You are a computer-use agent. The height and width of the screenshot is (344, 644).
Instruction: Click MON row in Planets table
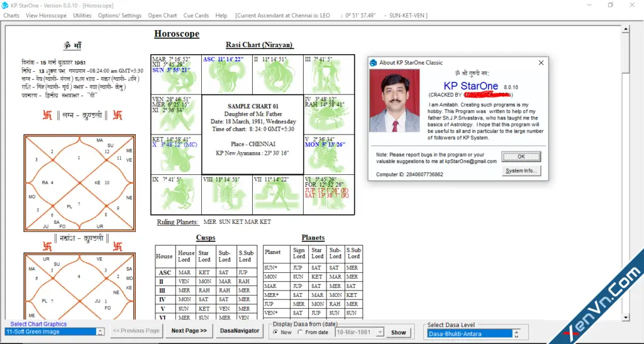(313, 277)
